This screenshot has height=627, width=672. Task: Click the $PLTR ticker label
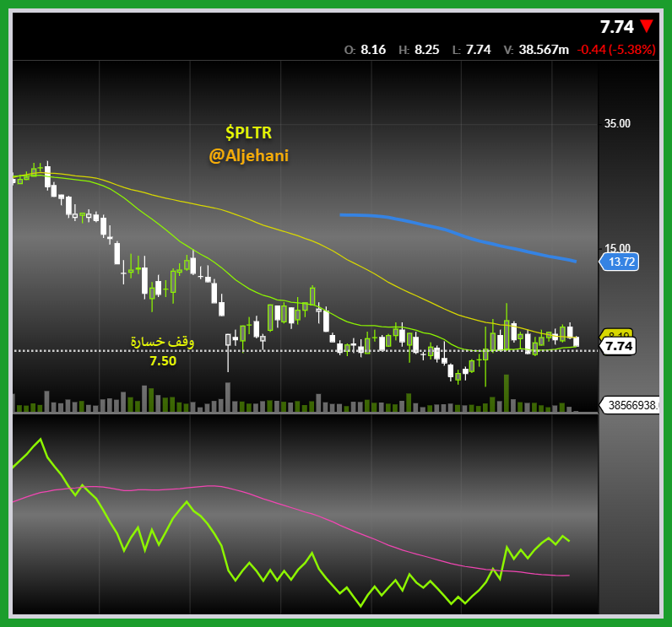coord(248,132)
